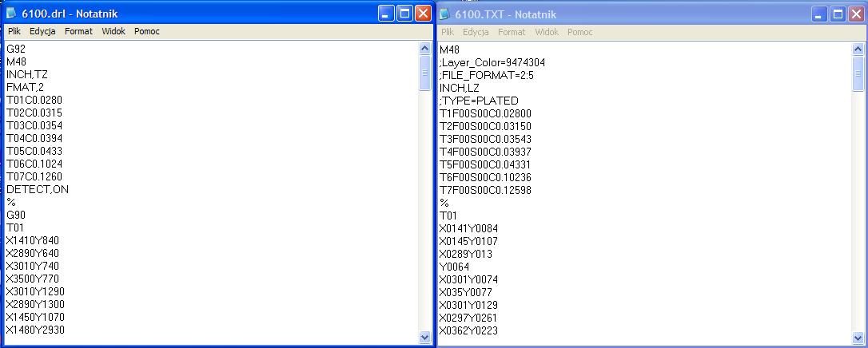Click the Notepad icon in 6100.TXT title bar
The width and height of the screenshot is (868, 348).
(x=444, y=14)
